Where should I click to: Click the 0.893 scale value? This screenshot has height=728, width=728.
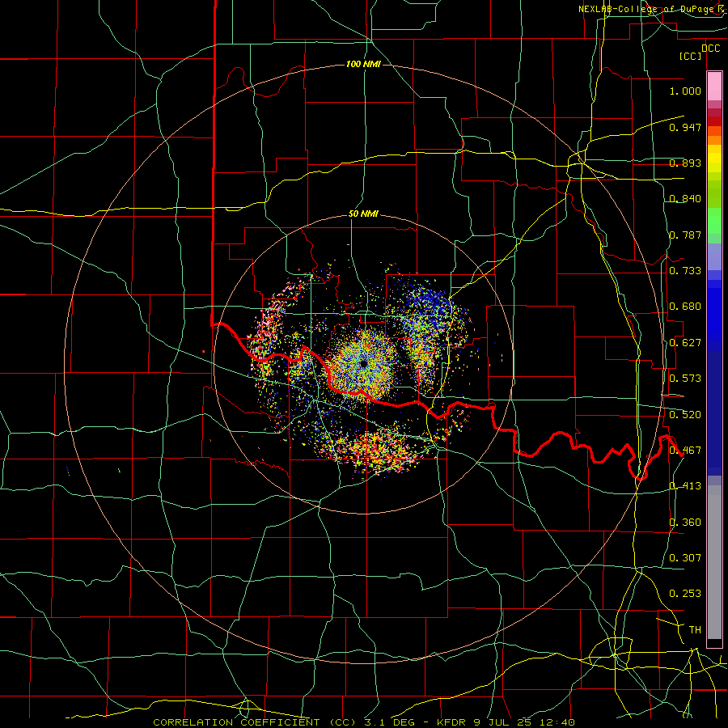[x=685, y=163]
